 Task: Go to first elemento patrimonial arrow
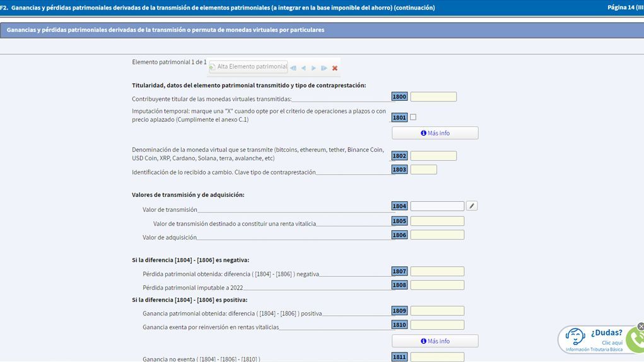tap(293, 68)
